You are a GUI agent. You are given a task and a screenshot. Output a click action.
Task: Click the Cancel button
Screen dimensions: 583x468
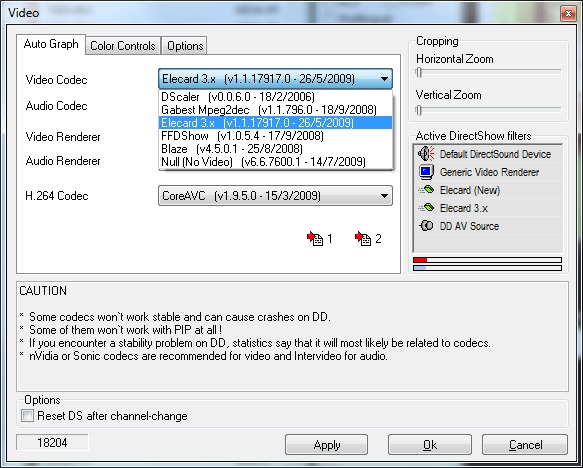tap(525, 445)
